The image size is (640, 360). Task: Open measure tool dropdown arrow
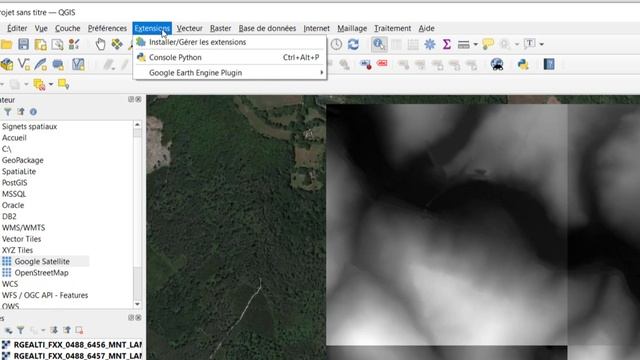[x=476, y=44]
